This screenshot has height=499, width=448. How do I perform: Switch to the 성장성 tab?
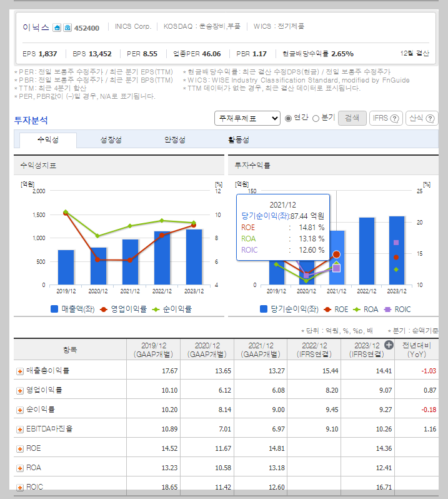click(111, 140)
